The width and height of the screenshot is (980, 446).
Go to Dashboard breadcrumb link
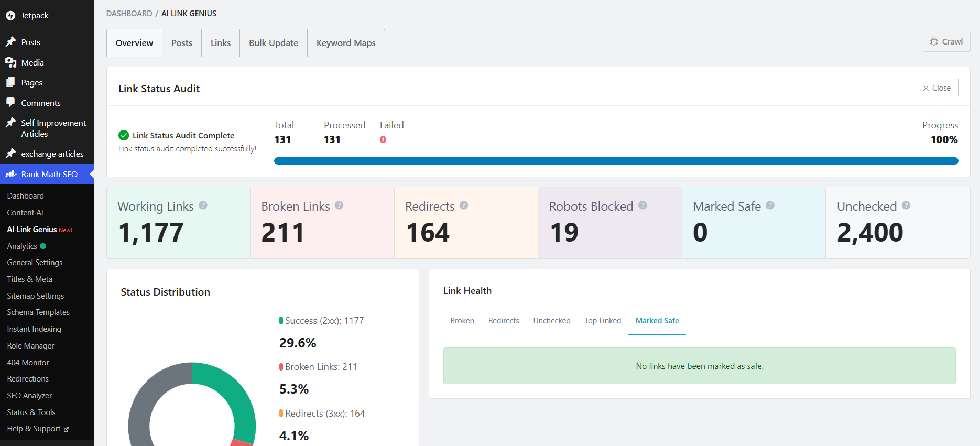click(129, 14)
